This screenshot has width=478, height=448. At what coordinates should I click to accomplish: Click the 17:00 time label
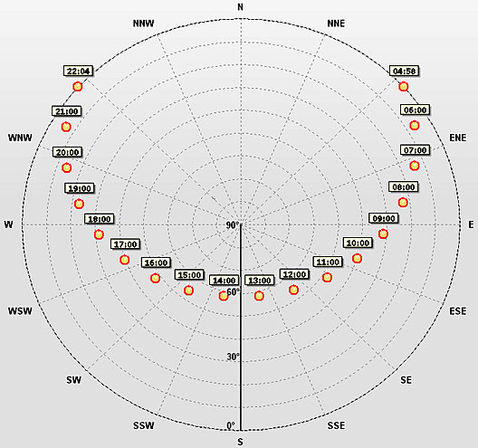coord(125,244)
